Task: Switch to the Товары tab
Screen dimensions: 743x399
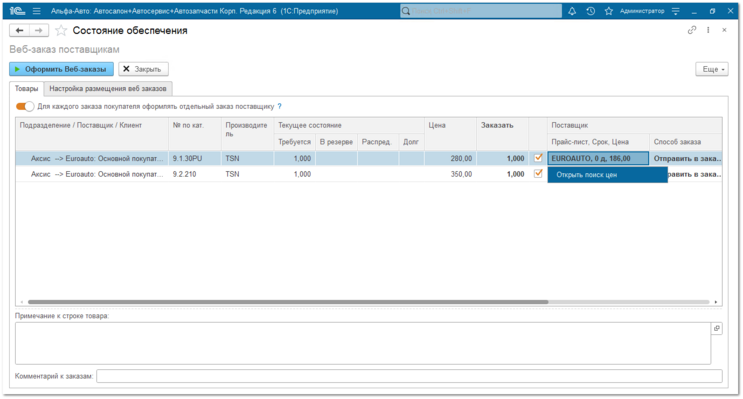Action: [27, 89]
